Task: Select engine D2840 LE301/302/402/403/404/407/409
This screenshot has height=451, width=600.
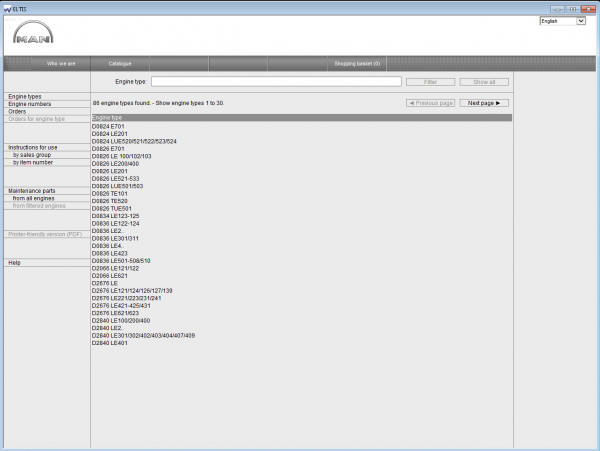Action: coord(143,335)
